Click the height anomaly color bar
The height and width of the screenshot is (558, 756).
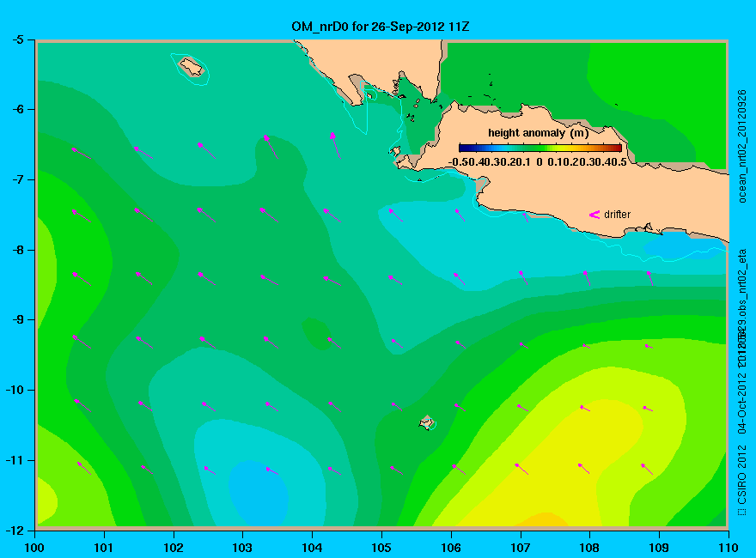tap(540, 148)
